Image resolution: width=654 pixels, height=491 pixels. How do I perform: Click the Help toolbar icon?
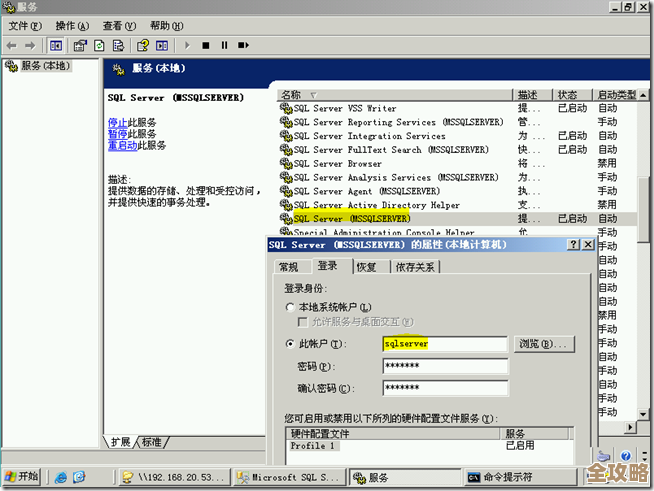point(143,45)
